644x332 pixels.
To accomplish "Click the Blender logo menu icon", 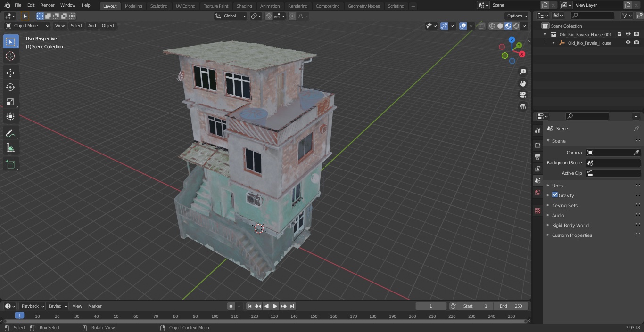I will pos(7,5).
